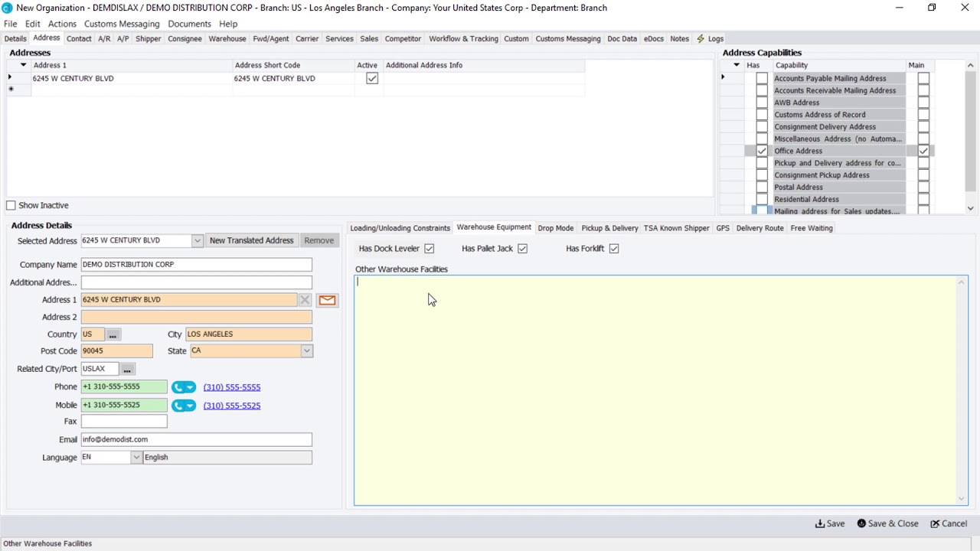The image size is (980, 551).
Task: Click the (310) 555-5525 mobile link
Action: (x=232, y=406)
